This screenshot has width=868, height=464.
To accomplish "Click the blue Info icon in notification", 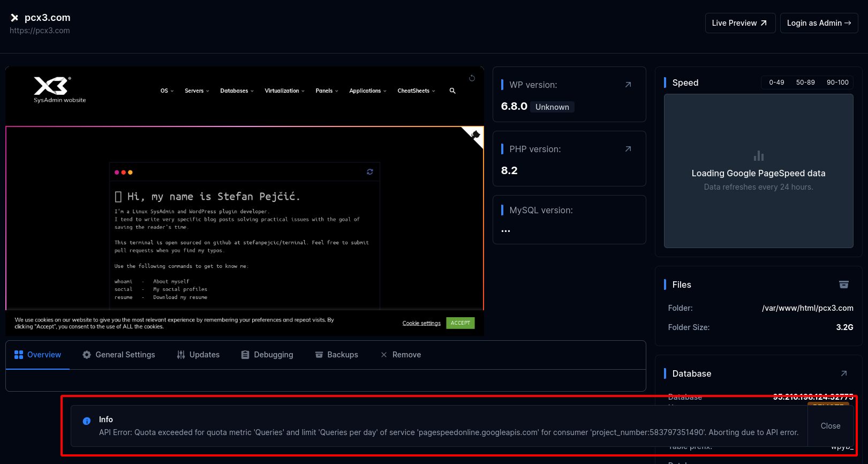I will pos(87,421).
